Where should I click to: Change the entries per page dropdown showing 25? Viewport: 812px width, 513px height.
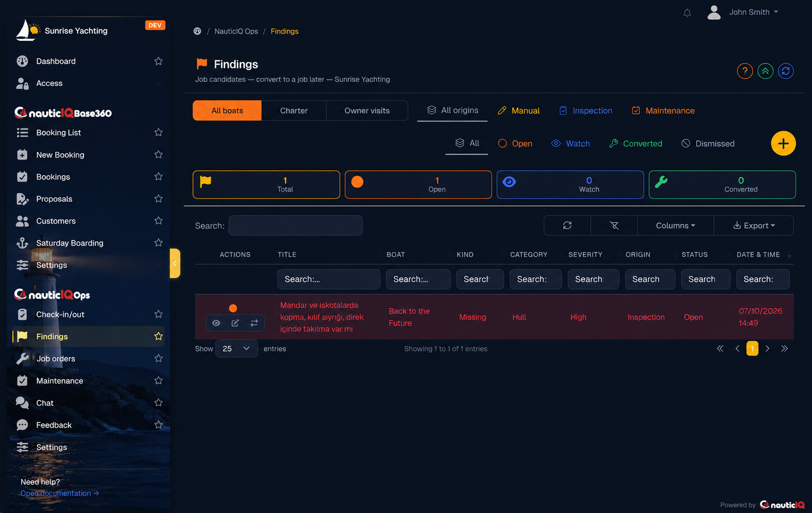point(236,349)
